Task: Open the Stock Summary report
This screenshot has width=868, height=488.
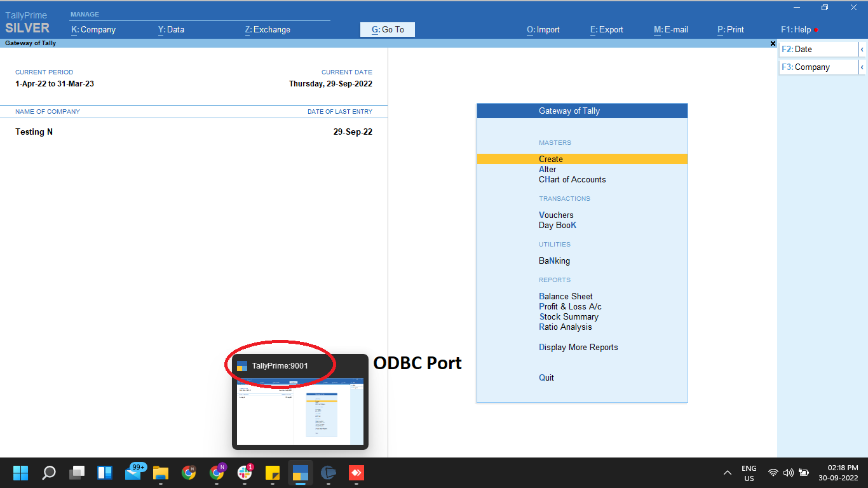Action: (x=569, y=317)
